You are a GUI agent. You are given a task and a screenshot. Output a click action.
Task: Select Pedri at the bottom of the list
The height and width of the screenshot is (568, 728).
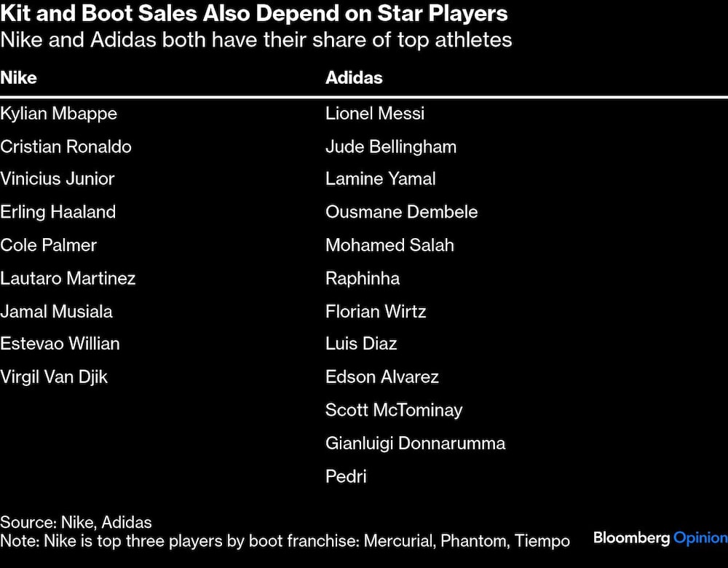(x=346, y=476)
